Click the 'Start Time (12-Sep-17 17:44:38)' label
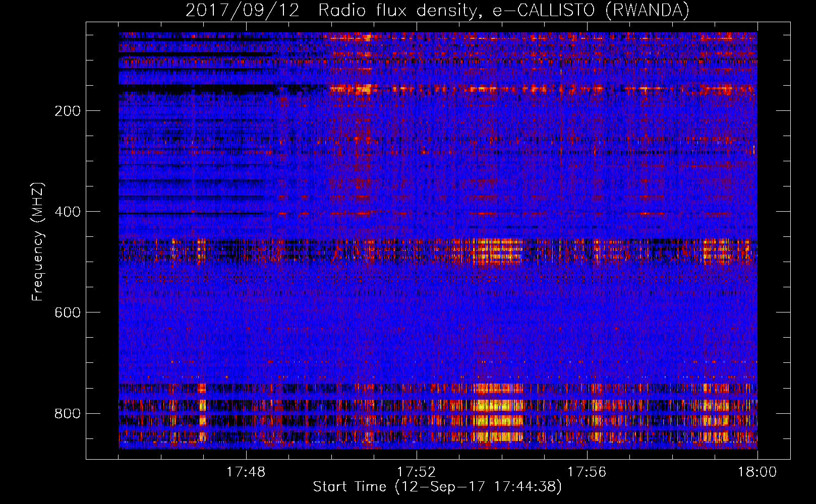The width and height of the screenshot is (816, 504). point(437,487)
